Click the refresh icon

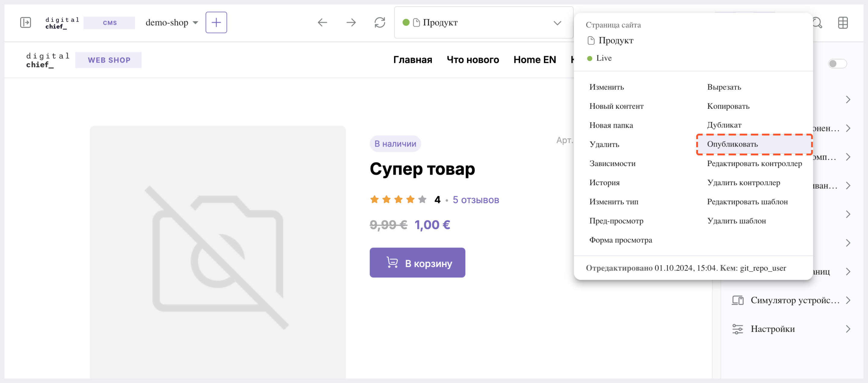[x=380, y=23]
